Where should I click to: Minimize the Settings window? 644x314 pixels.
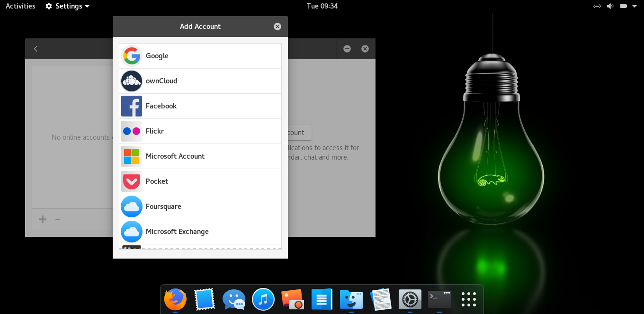347,49
